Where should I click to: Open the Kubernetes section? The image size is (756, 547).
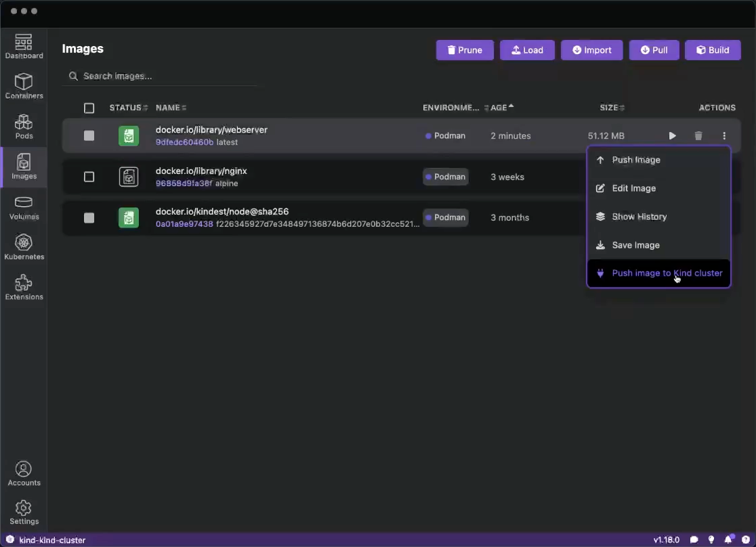click(x=24, y=247)
